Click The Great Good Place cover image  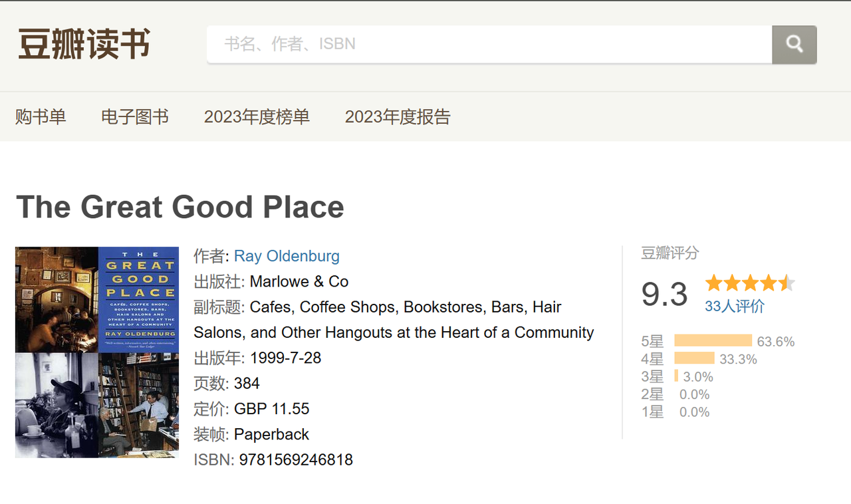(x=97, y=352)
